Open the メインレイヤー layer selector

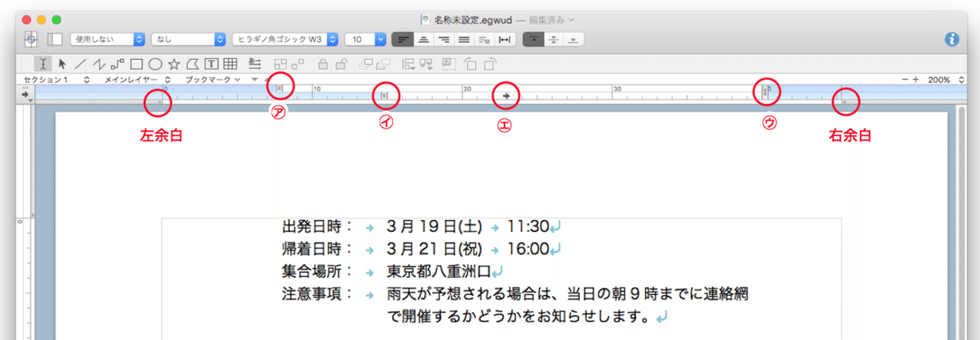(x=137, y=79)
